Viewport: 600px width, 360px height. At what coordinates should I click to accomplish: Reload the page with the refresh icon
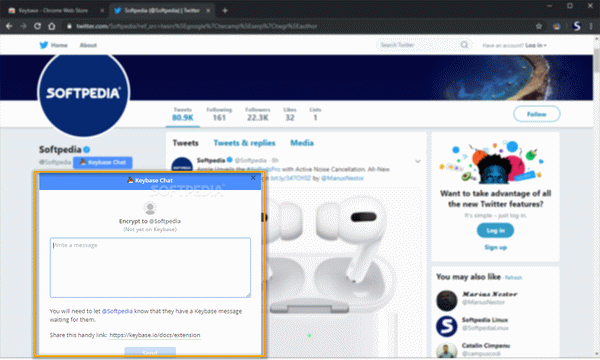[38, 26]
